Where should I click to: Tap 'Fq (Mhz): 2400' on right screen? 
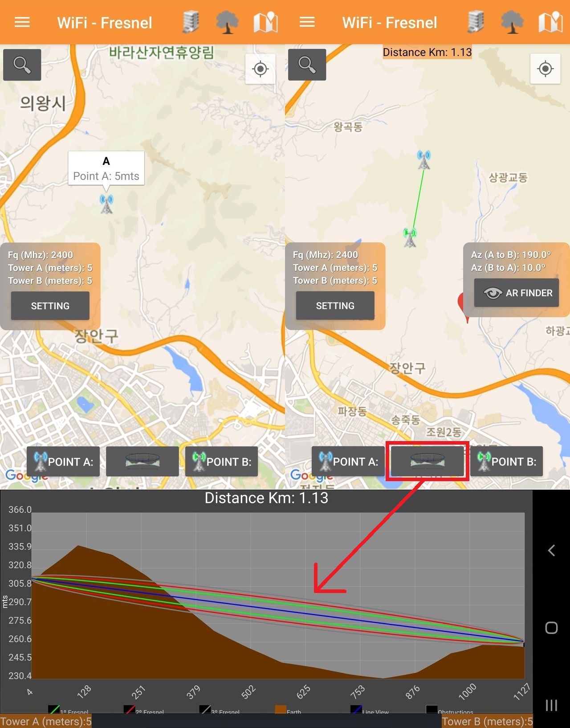tap(326, 255)
